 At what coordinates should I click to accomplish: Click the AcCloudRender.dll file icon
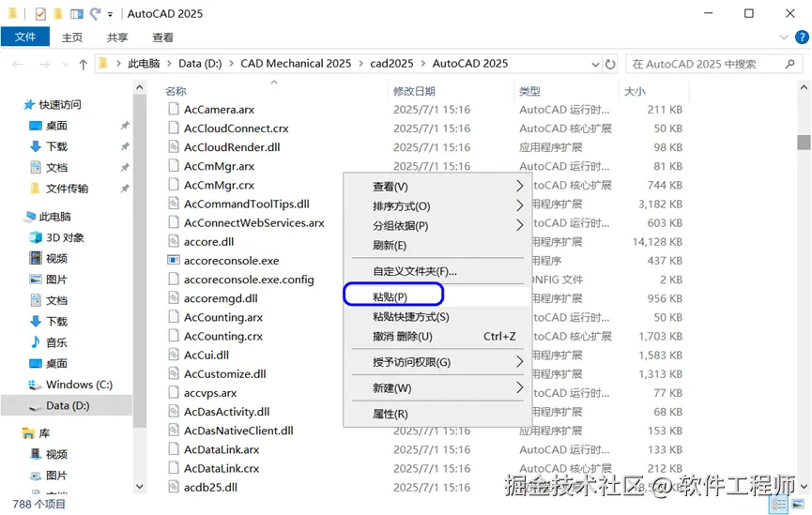click(x=174, y=147)
